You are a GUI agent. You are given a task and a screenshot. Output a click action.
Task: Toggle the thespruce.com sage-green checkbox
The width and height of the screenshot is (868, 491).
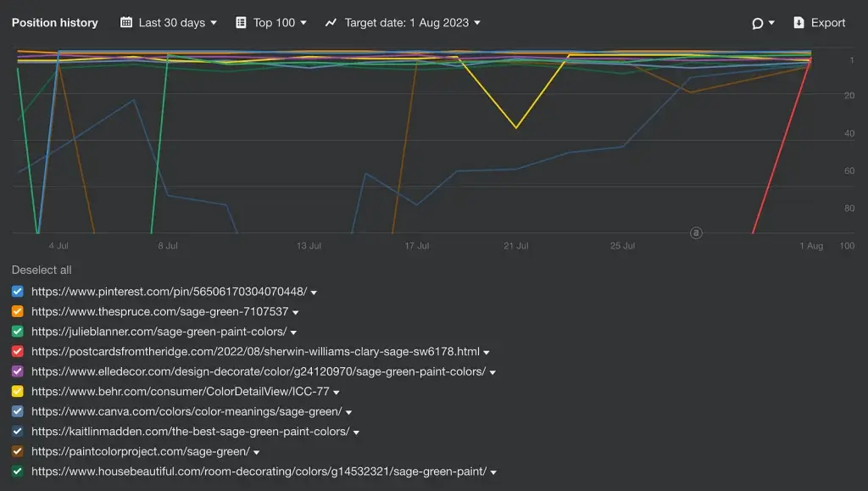[x=18, y=312]
